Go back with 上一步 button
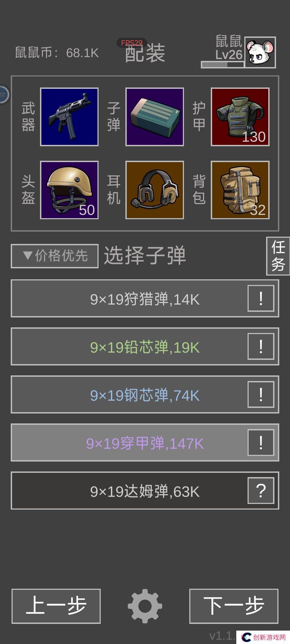 56,606
